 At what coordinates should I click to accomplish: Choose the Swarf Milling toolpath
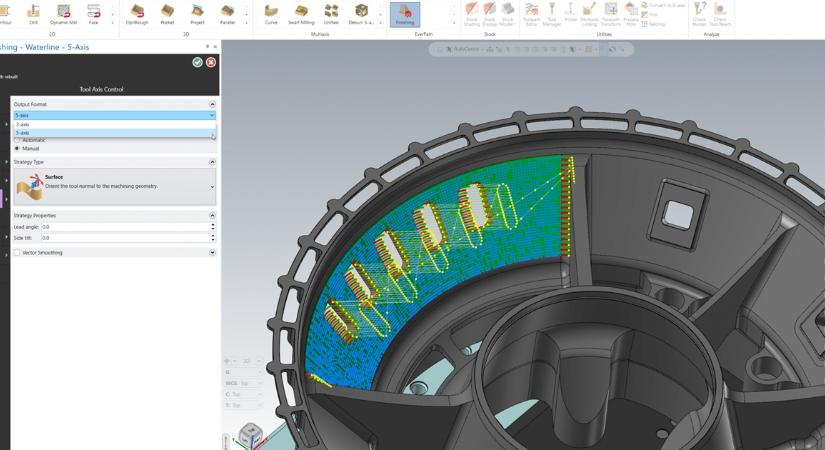point(301,14)
